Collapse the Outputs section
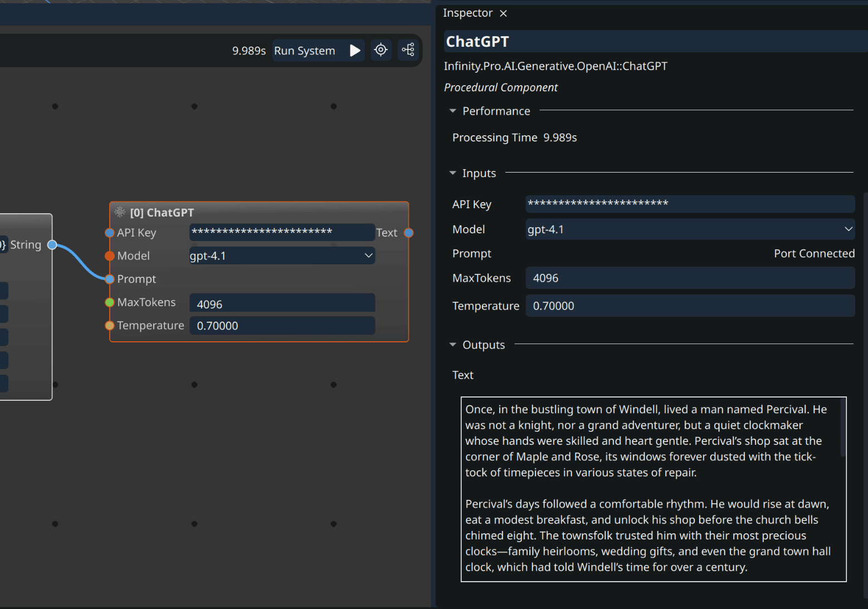Screen dimensions: 868x609 click(452, 345)
